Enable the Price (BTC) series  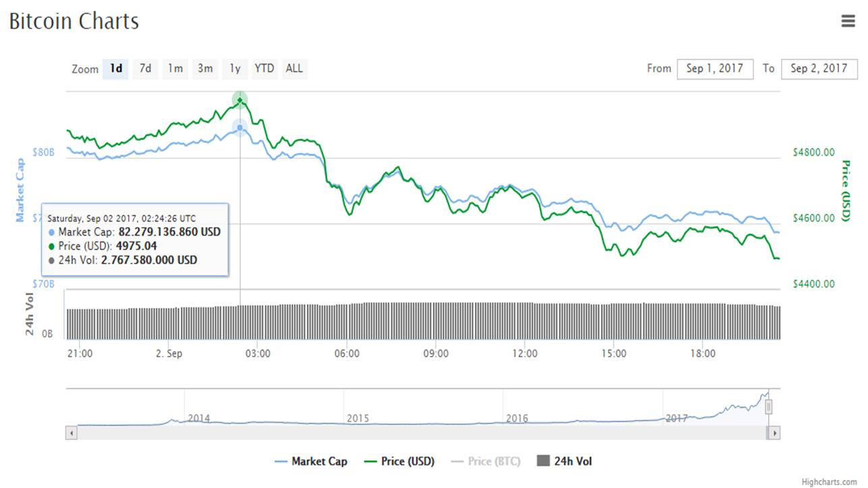486,462
